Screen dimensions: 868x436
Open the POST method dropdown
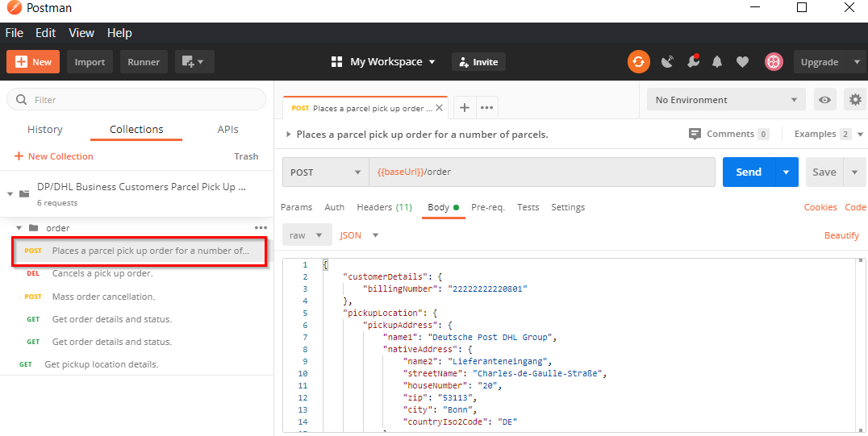pyautogui.click(x=326, y=172)
